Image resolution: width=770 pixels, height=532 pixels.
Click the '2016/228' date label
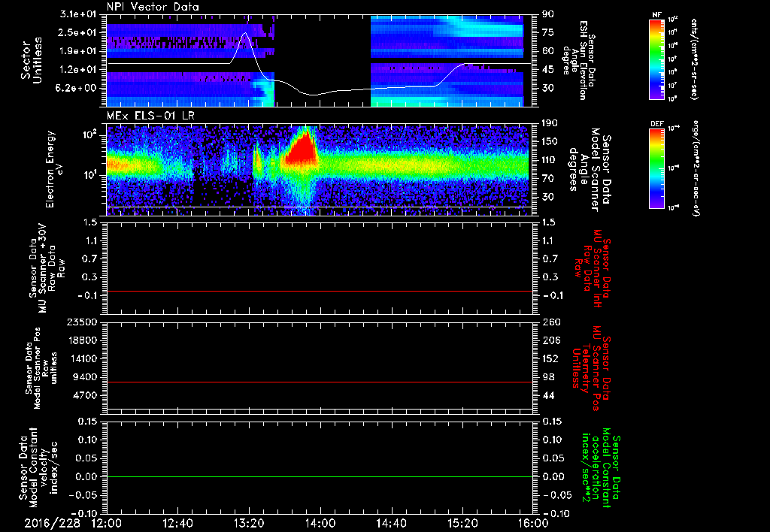point(53,524)
